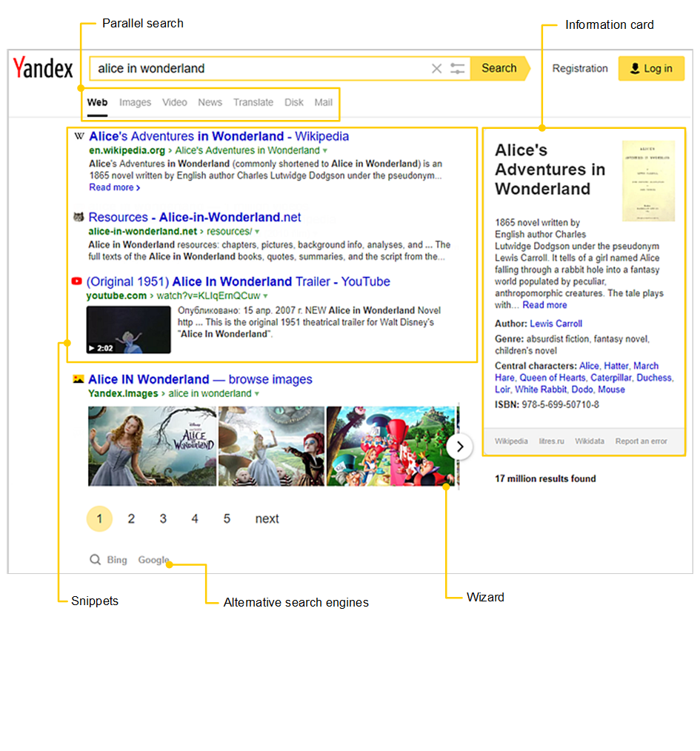Click Report an error in card footer
Viewport: 700px width, 751px height.
[641, 441]
